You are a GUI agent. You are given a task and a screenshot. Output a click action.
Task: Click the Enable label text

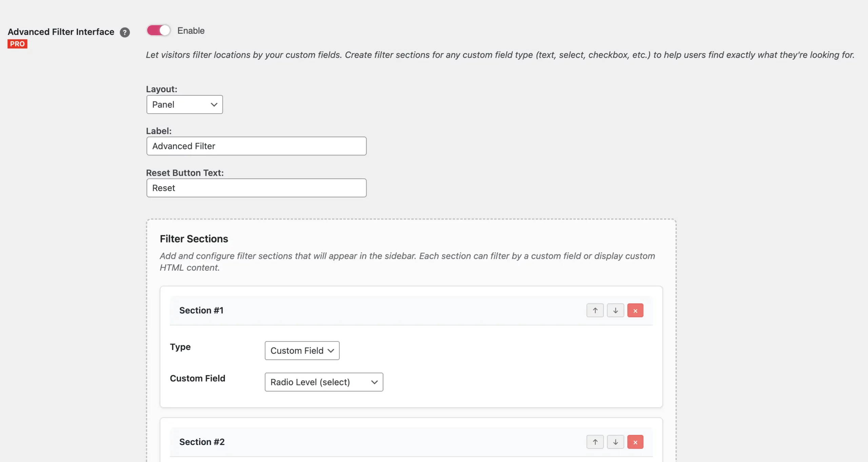click(x=191, y=31)
